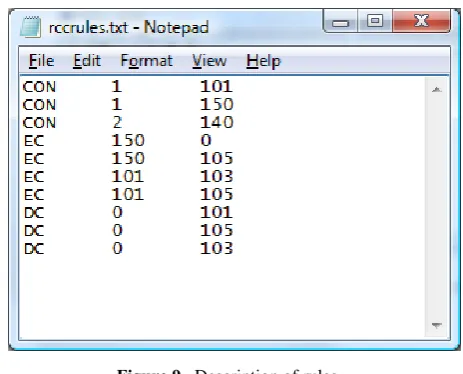Click '105' in the 'DC 0 105' line
The image size is (463, 374).
[x=217, y=231]
